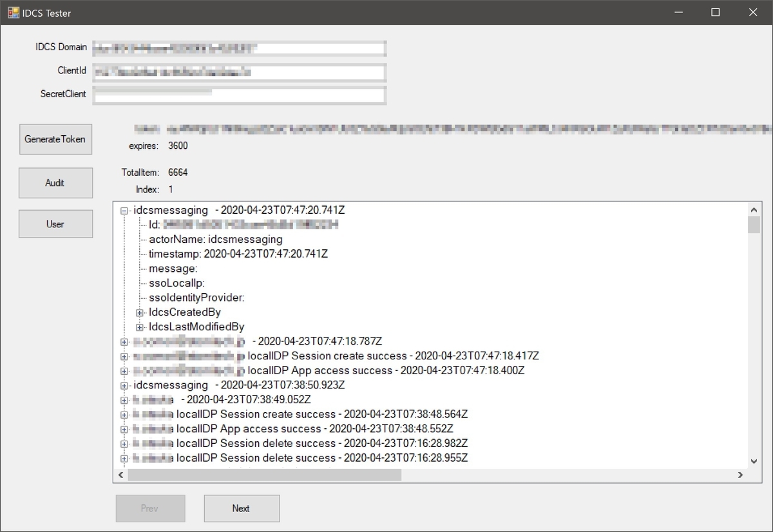Click the horizontal scrollbar thumb
This screenshot has height=532, width=773.
[x=264, y=475]
